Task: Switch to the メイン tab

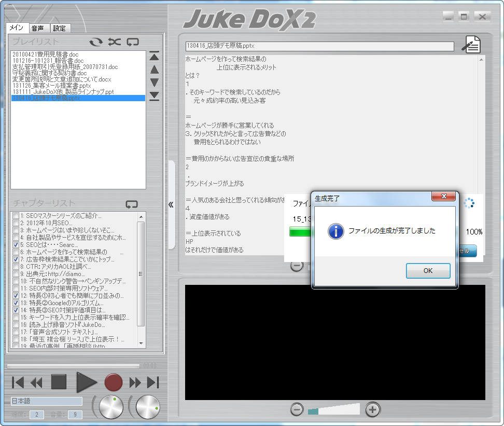Action: coord(17,28)
